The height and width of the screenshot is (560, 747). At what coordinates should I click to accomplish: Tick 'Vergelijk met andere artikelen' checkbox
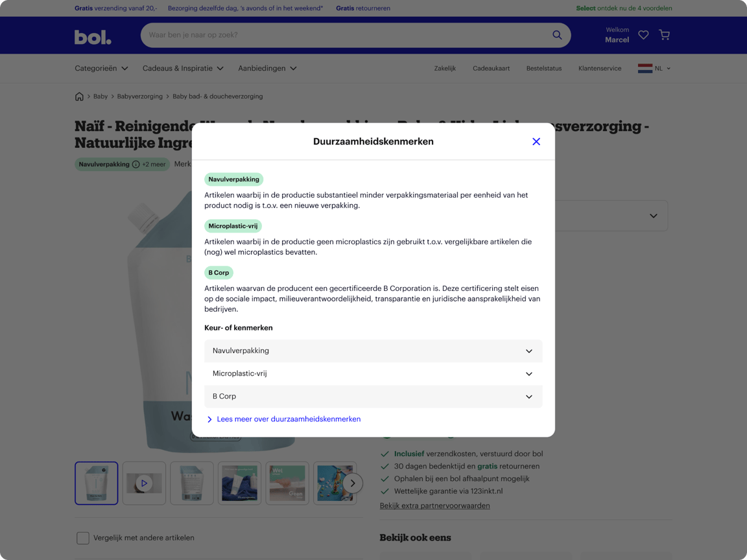(83, 538)
